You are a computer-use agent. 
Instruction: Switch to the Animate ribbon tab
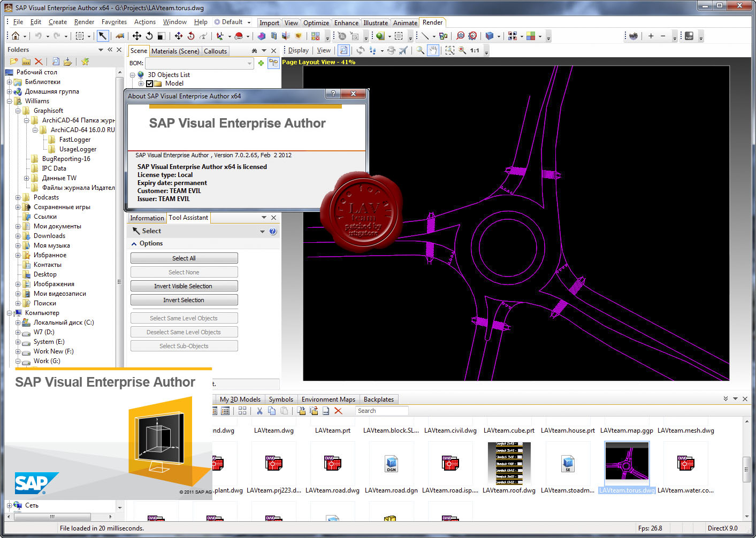405,22
